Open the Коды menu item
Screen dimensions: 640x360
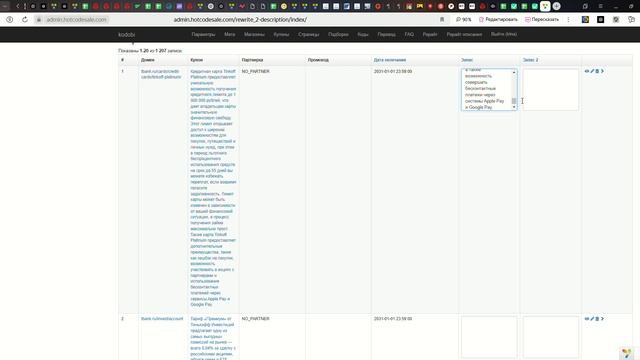coord(363,35)
